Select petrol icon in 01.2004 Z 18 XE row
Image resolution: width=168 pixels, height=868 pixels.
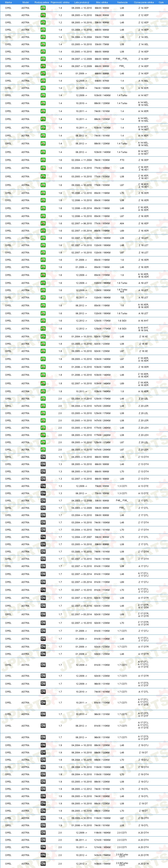coord(43,337)
